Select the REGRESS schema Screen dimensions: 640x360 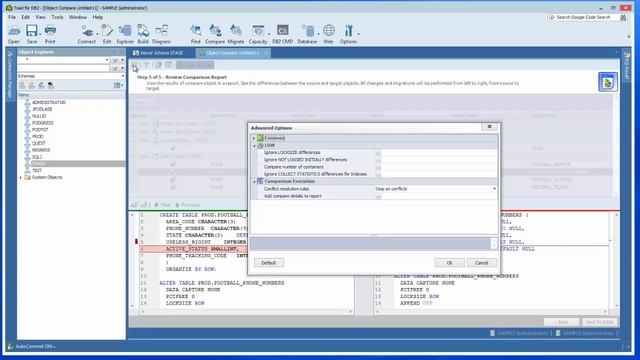pyautogui.click(x=41, y=150)
